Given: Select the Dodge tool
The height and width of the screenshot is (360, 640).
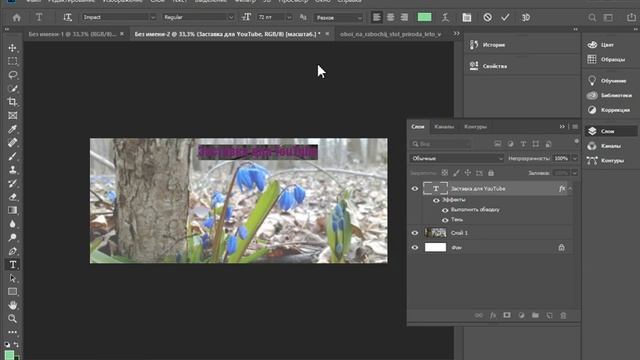Looking at the screenshot, I should coord(12,237).
